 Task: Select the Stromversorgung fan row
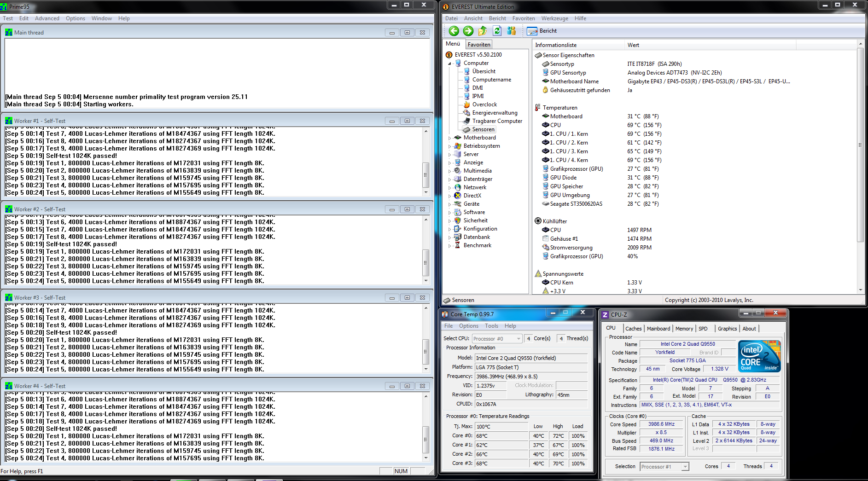pos(596,248)
